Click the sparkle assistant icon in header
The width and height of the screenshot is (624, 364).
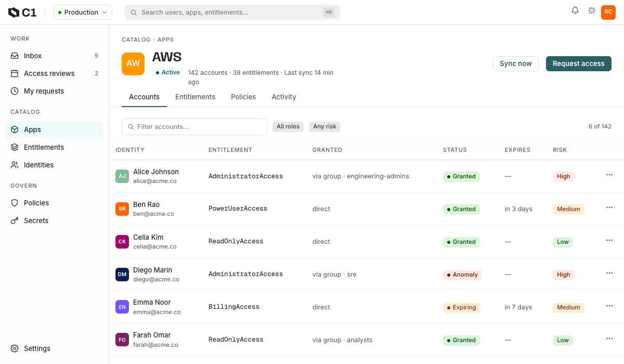coord(592,10)
